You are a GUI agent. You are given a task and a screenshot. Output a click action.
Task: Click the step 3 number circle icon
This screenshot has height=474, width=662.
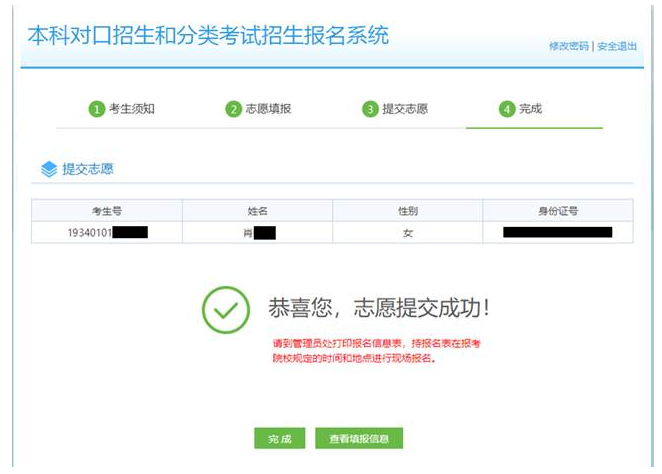point(370,109)
